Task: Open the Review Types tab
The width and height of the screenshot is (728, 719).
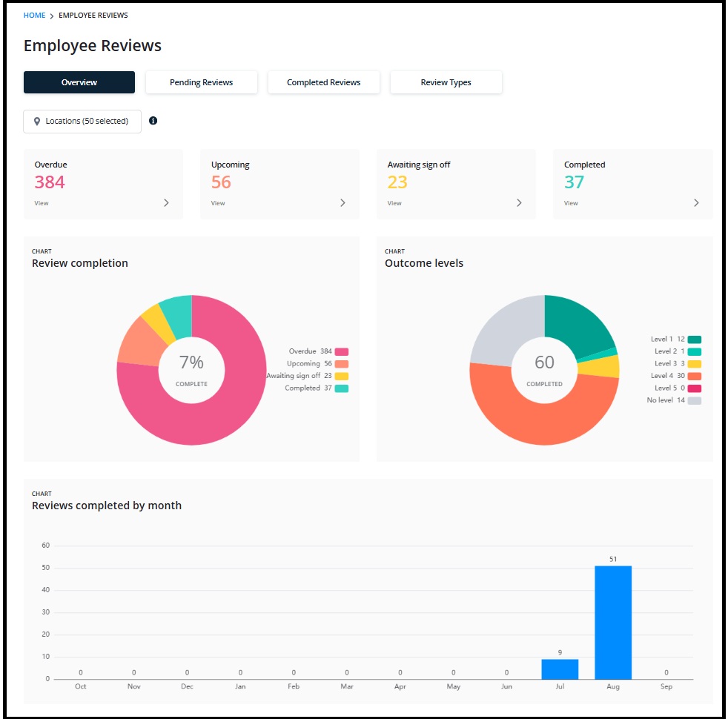Action: 446,82
